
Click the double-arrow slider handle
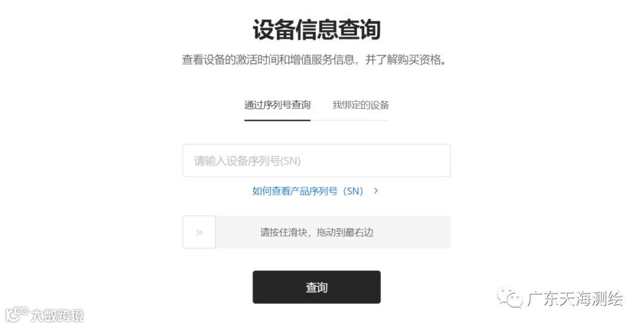(x=199, y=232)
